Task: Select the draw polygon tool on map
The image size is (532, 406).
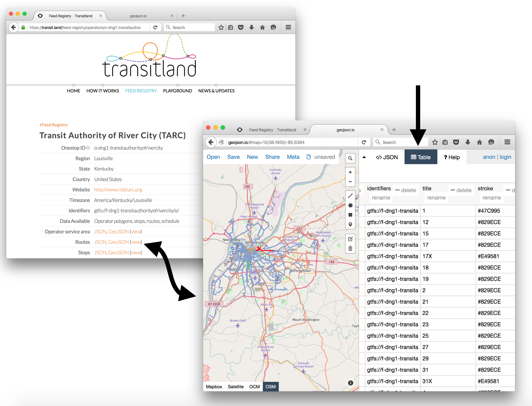Action: point(350,205)
